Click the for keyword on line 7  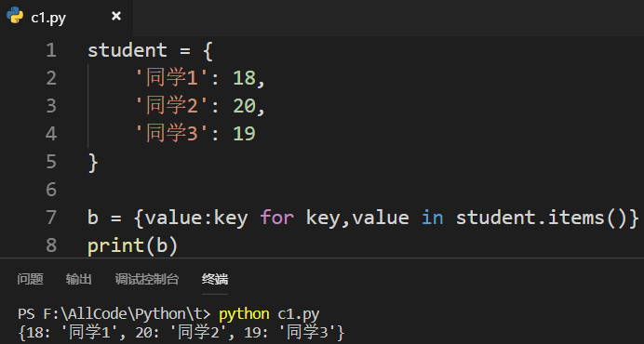276,218
